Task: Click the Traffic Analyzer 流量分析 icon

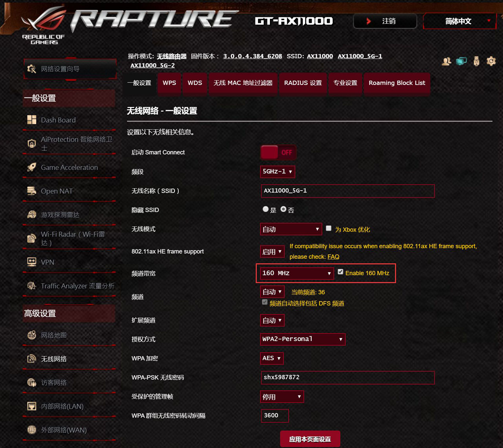Action: (32, 286)
